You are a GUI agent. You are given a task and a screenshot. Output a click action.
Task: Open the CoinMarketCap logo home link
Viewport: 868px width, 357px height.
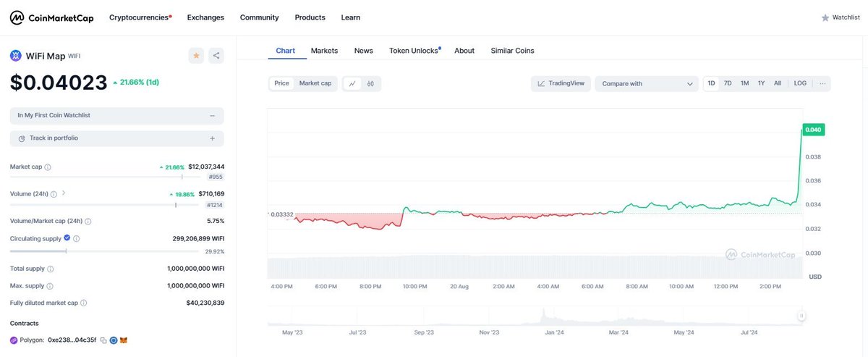click(51, 17)
